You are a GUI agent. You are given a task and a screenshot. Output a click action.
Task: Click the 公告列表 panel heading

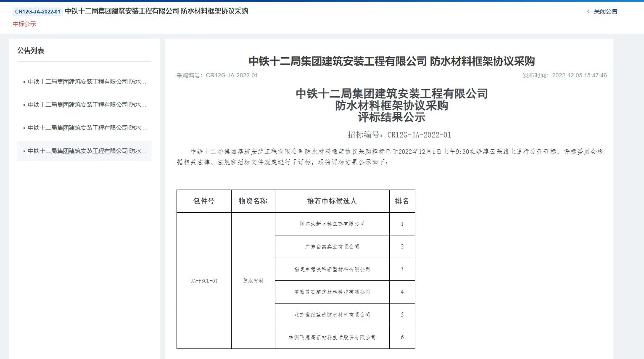click(31, 50)
